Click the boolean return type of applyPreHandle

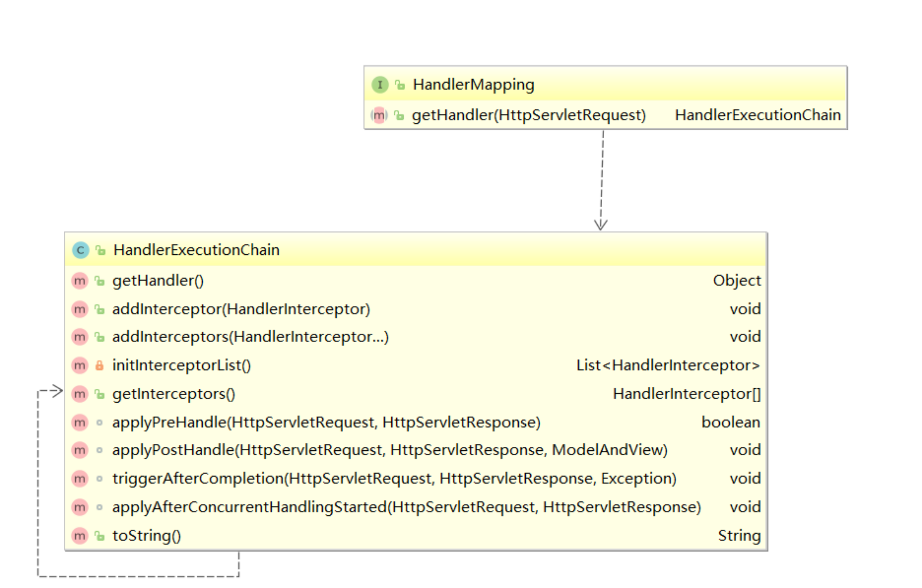point(730,423)
